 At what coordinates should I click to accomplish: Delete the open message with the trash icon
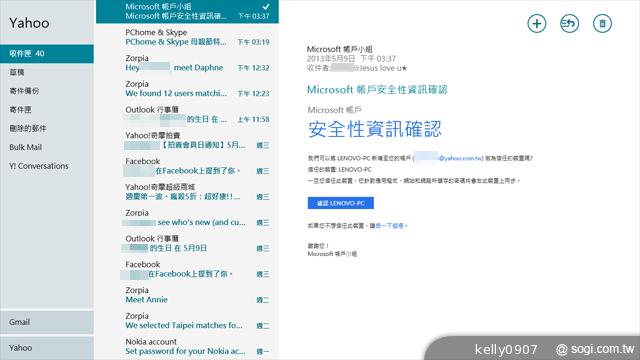[602, 24]
